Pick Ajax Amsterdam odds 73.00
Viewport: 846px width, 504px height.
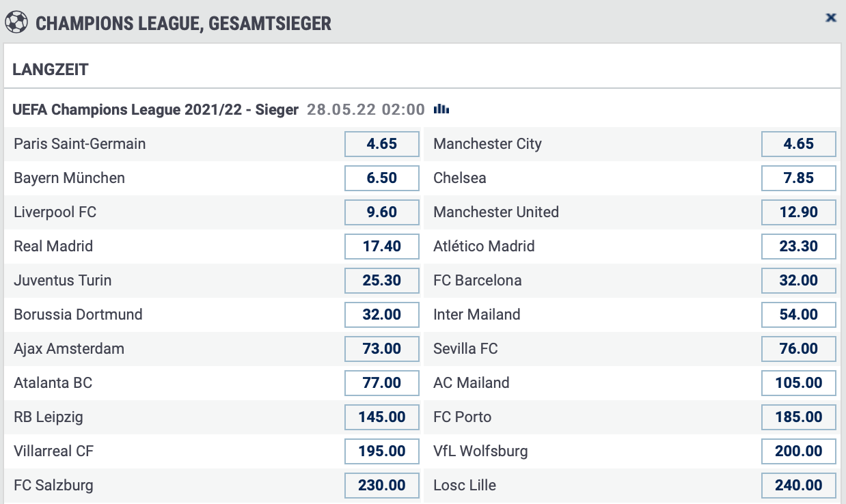(381, 349)
